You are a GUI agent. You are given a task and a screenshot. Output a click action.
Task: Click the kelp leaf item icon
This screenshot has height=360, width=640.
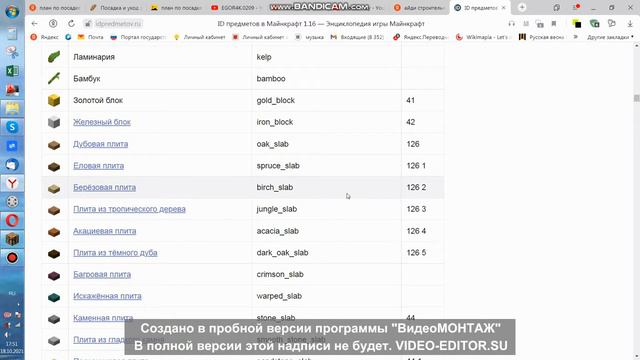54,57
